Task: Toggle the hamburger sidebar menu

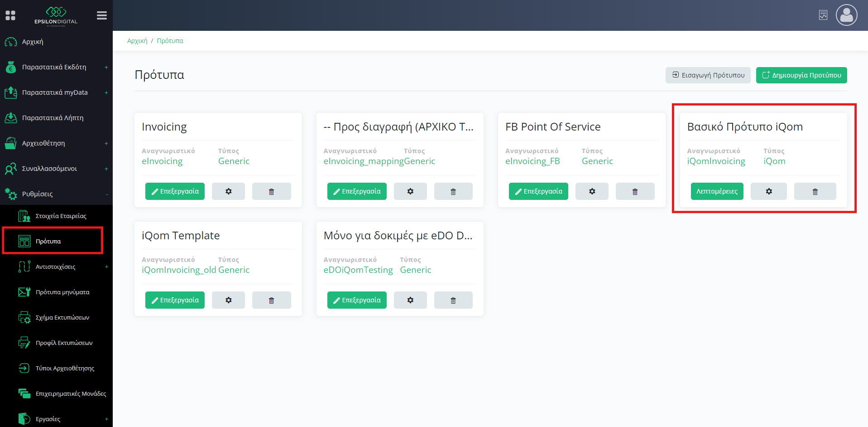Action: click(x=101, y=15)
